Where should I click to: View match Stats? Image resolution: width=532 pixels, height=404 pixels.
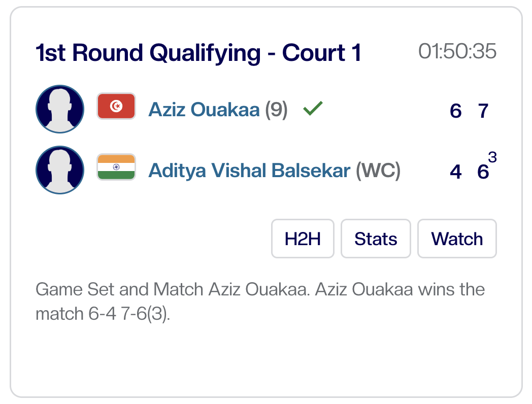[376, 239]
